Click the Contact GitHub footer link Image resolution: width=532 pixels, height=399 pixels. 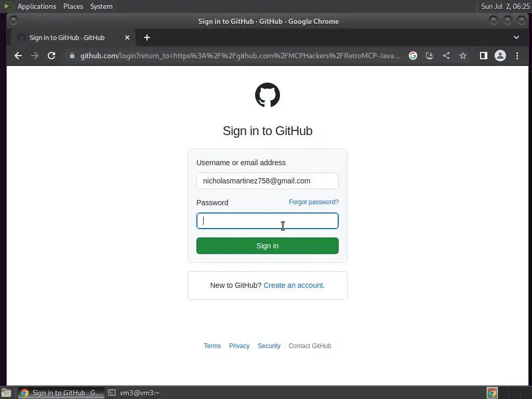[x=310, y=345]
